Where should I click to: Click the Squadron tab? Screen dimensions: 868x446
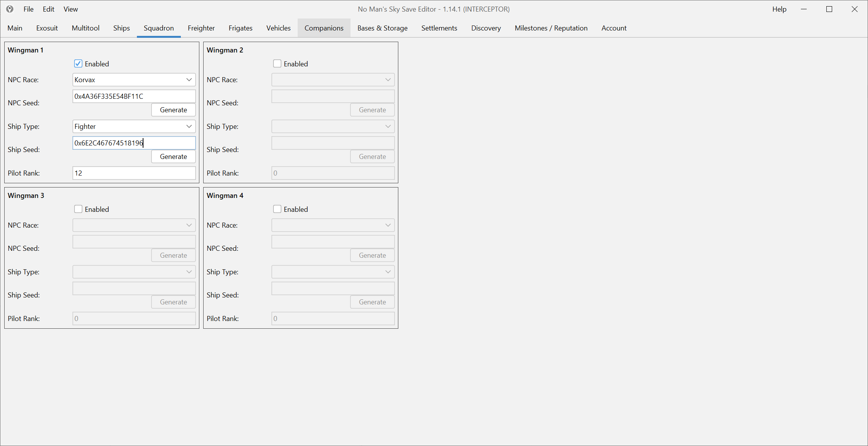pos(157,28)
